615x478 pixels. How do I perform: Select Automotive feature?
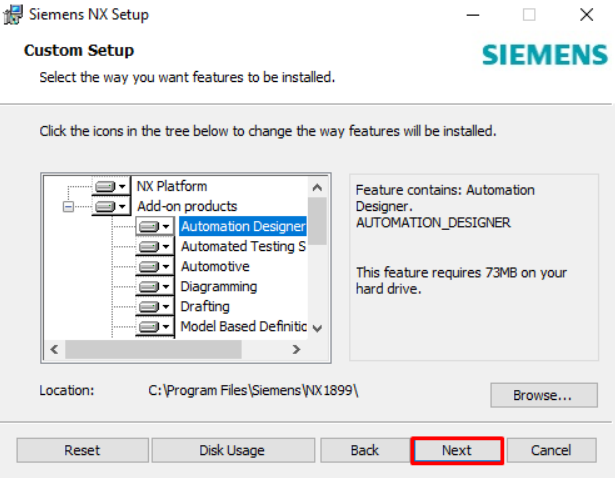click(x=215, y=267)
